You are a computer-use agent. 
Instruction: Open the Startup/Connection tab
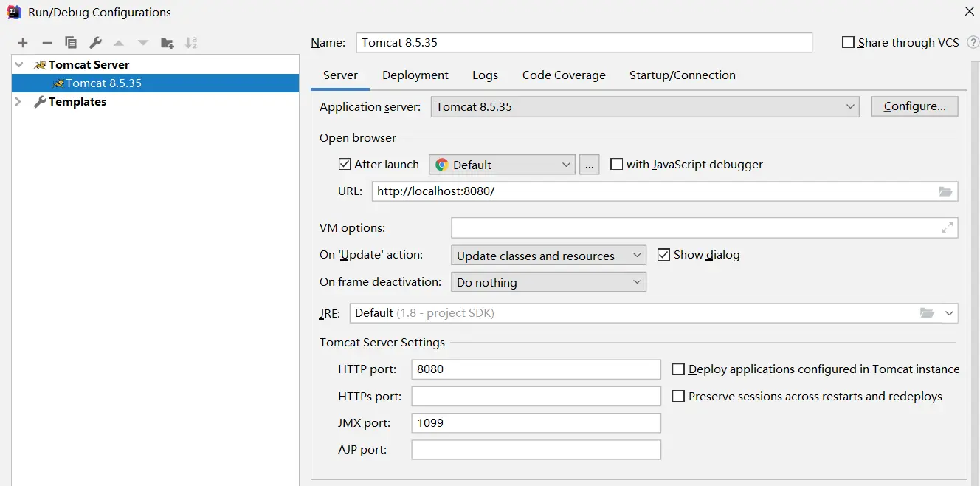tap(683, 75)
